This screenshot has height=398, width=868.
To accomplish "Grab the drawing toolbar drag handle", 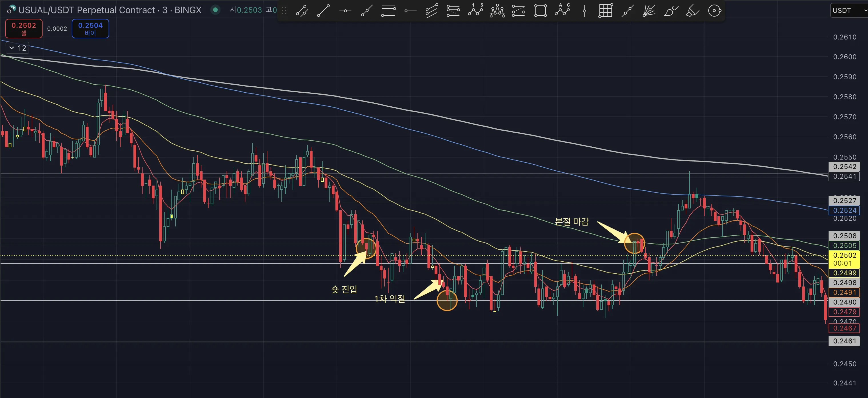I will 284,11.
